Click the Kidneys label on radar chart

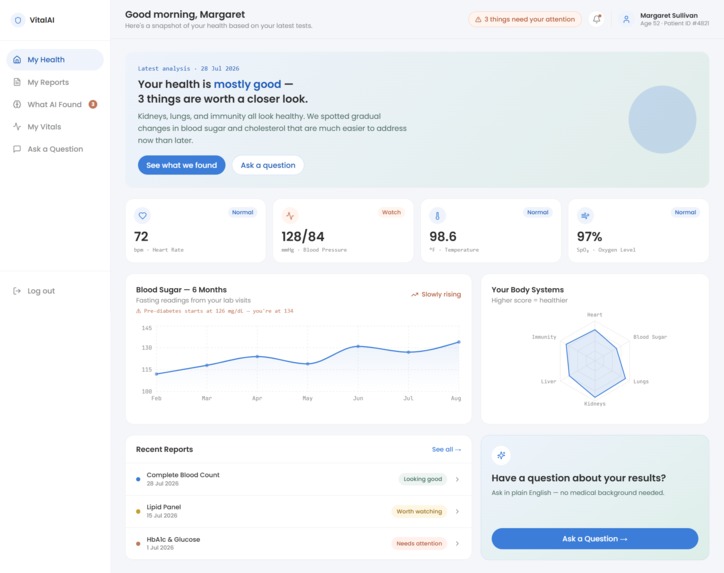pos(595,404)
